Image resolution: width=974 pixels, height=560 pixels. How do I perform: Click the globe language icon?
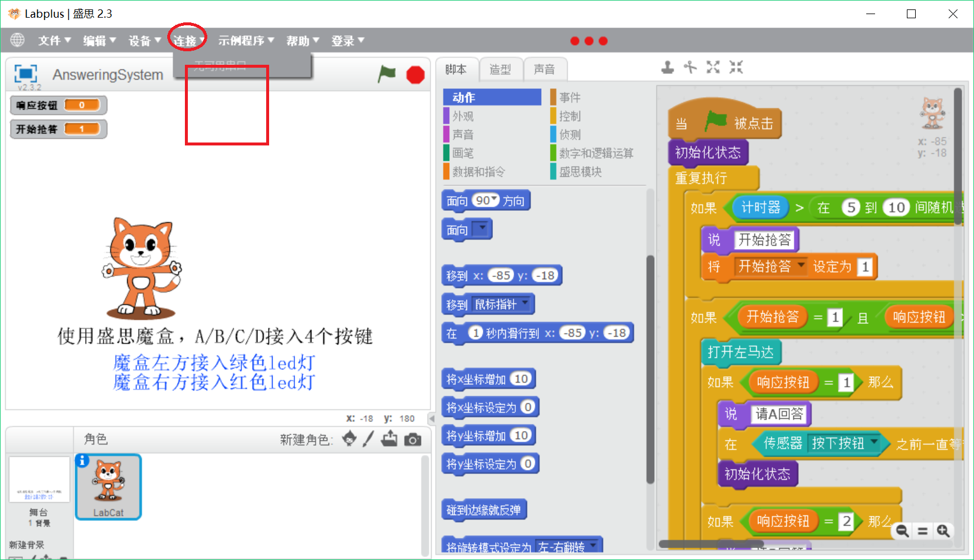click(18, 40)
